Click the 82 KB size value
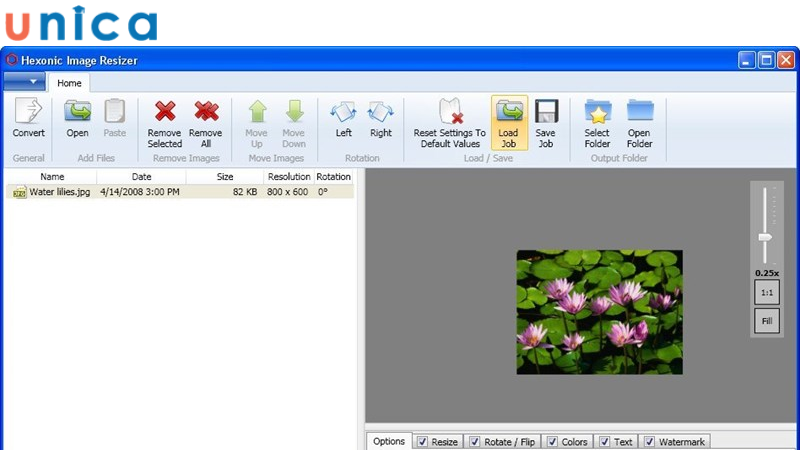The height and width of the screenshot is (450, 800). (x=245, y=192)
